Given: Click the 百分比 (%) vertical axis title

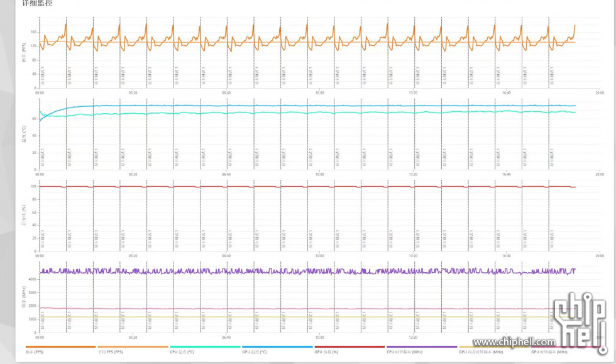Looking at the screenshot, I should tap(24, 215).
